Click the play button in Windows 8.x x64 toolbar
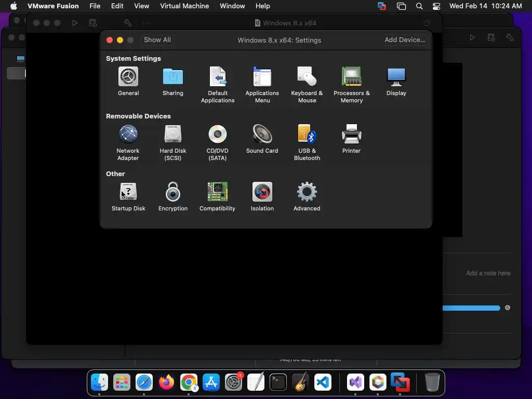Screen dimensions: 532x399 [x=75, y=23]
